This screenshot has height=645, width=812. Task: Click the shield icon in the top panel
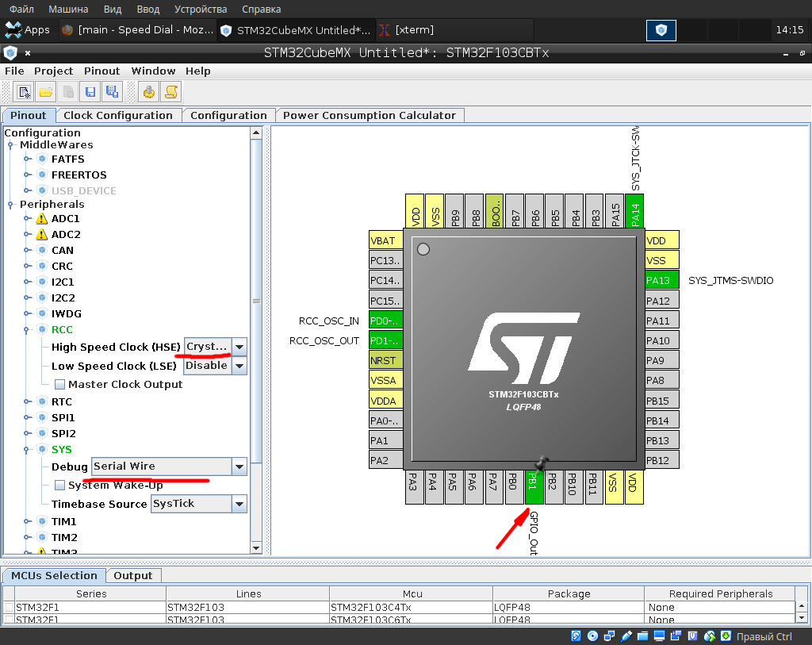(661, 30)
